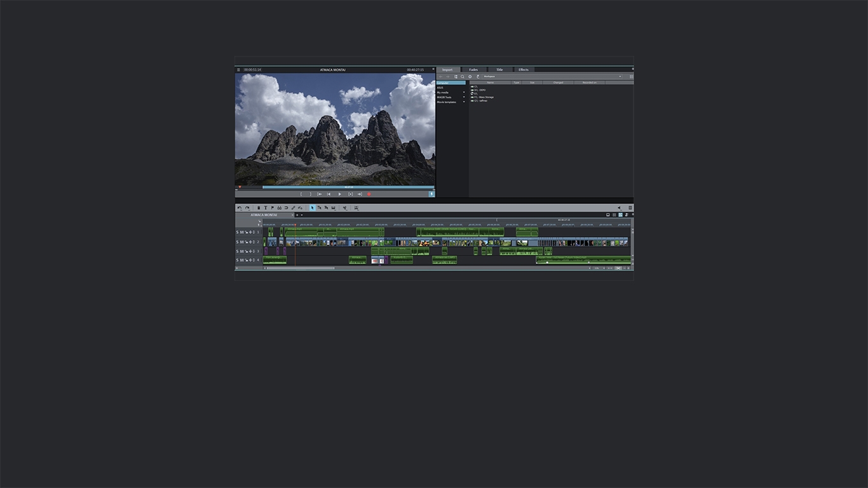Click the Undo arrow in the timeline toolbar
The image size is (868, 488).
point(240,208)
